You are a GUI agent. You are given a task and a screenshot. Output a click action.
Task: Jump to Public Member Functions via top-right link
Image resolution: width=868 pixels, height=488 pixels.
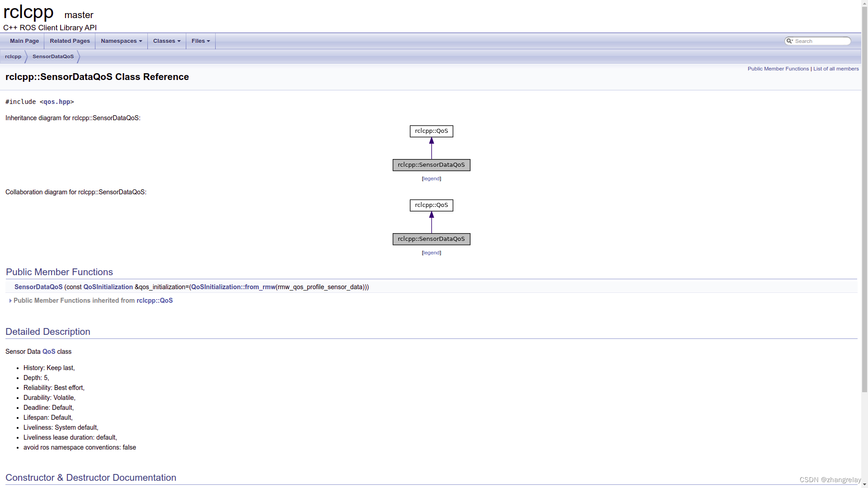click(778, 69)
